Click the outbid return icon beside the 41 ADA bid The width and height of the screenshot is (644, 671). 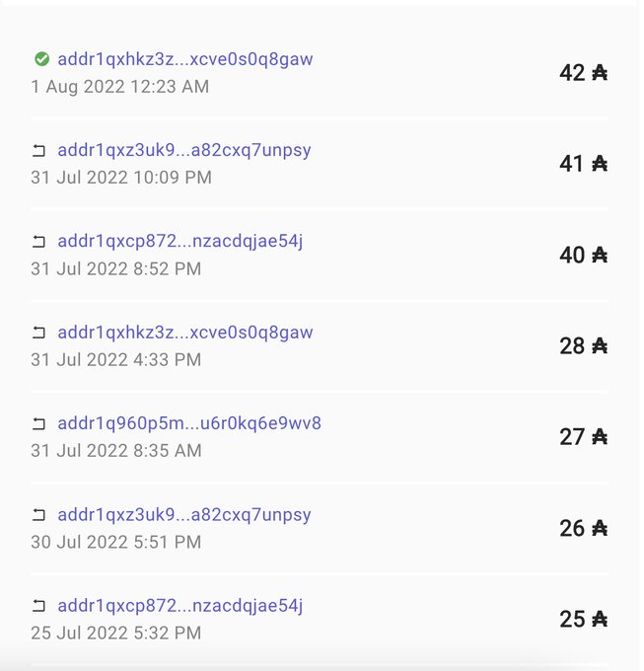38,151
